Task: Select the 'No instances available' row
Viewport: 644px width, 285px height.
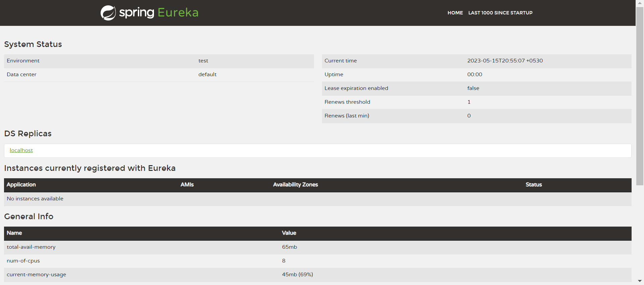Action: pos(35,199)
